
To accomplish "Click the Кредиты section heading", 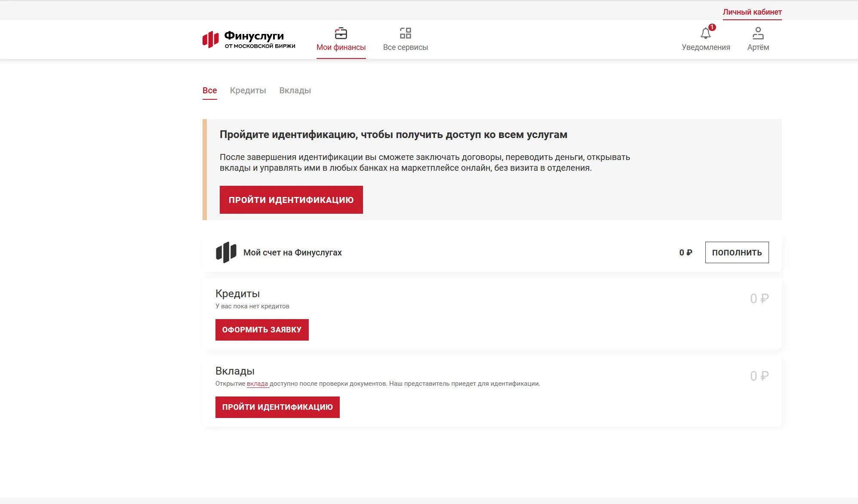I will (237, 294).
